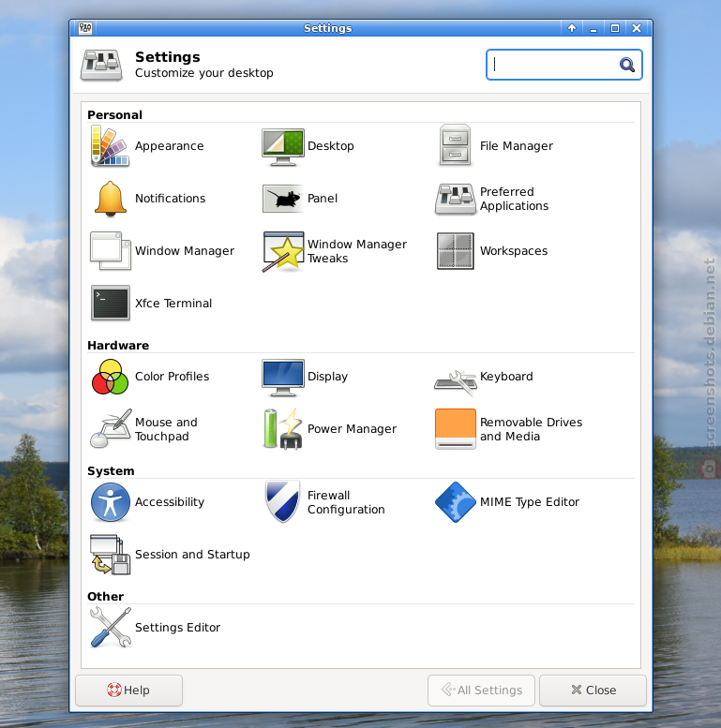The image size is (721, 728).
Task: Click the "MIME Type Editor" label
Action: click(530, 502)
